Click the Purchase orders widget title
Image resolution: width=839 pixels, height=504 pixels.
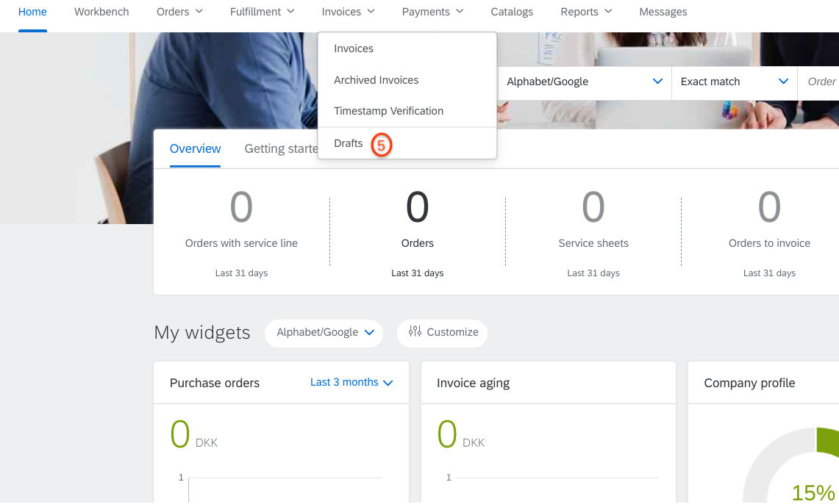(x=215, y=384)
